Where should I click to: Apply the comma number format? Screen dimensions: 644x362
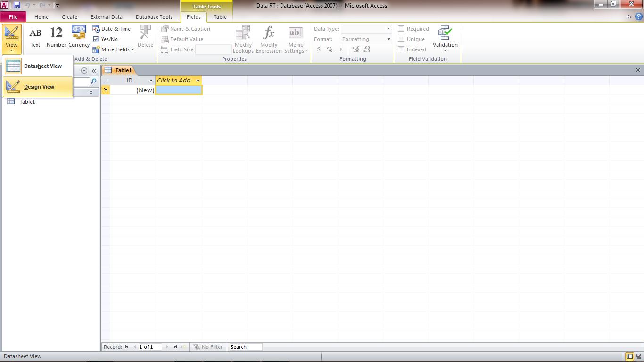coord(340,49)
